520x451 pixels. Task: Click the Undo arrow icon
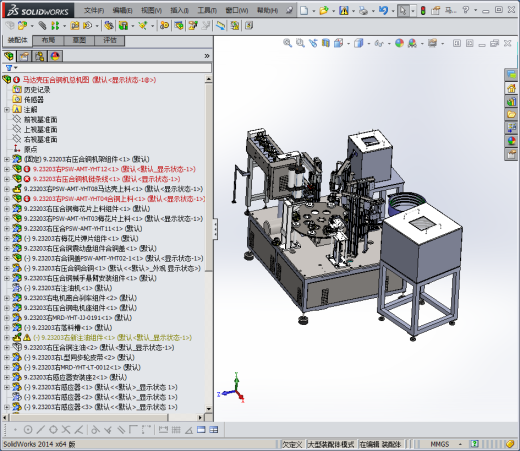384,11
